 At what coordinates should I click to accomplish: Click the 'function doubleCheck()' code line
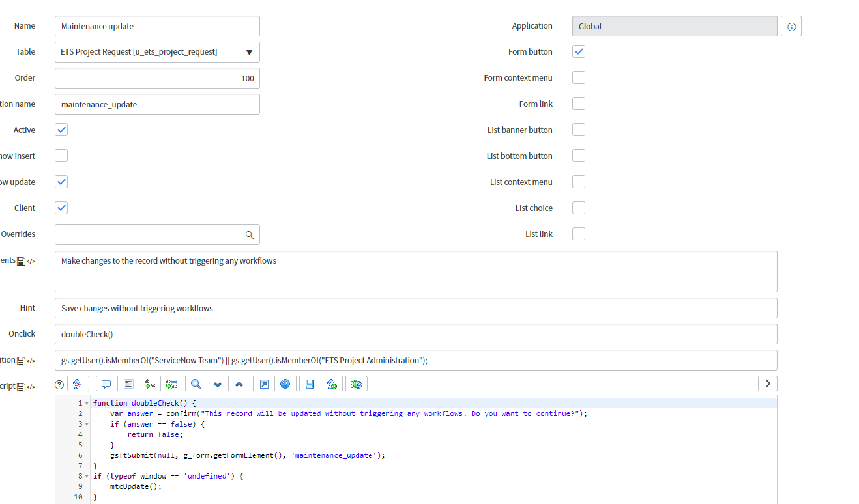coord(144,403)
